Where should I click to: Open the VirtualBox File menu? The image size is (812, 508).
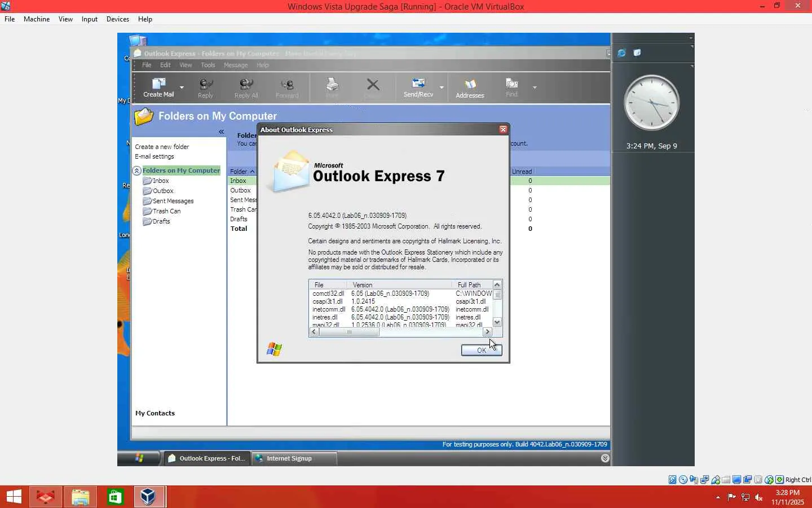(x=10, y=19)
